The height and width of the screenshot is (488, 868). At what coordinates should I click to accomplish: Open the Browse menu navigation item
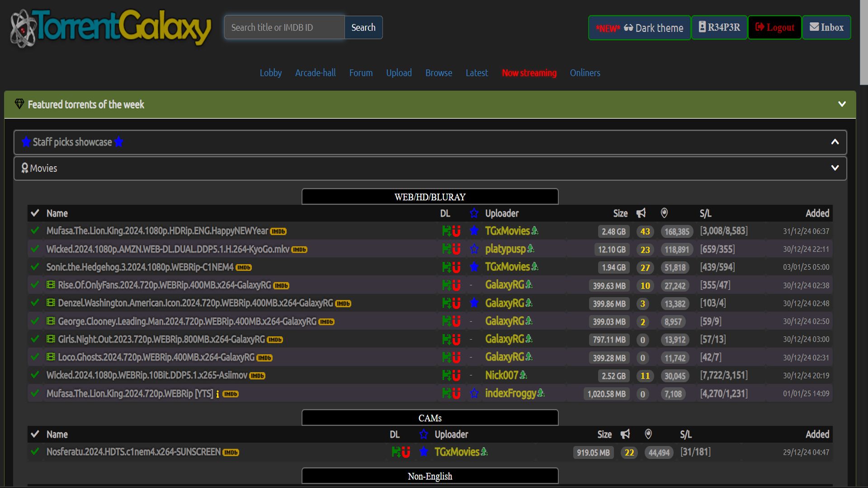point(439,72)
